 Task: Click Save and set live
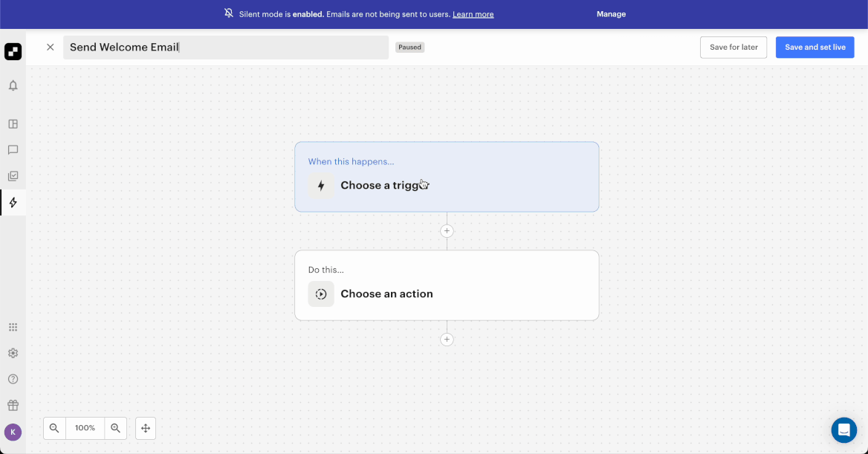[814, 47]
